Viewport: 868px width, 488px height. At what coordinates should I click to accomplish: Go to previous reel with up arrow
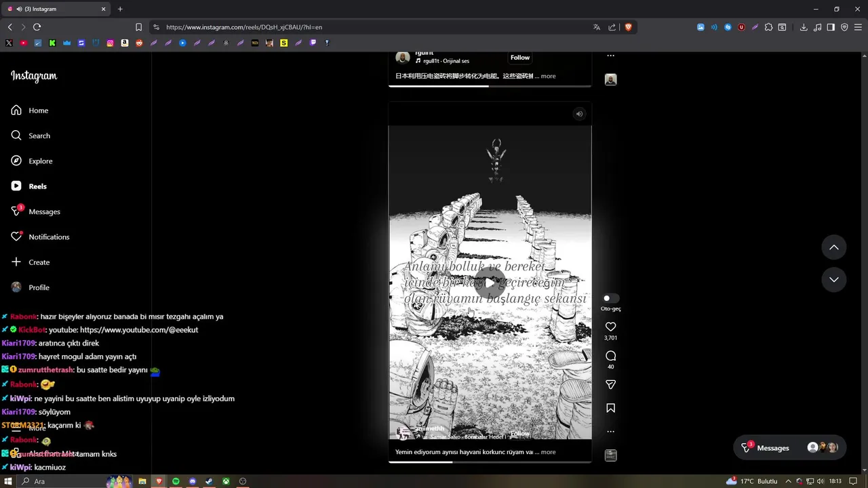(834, 247)
